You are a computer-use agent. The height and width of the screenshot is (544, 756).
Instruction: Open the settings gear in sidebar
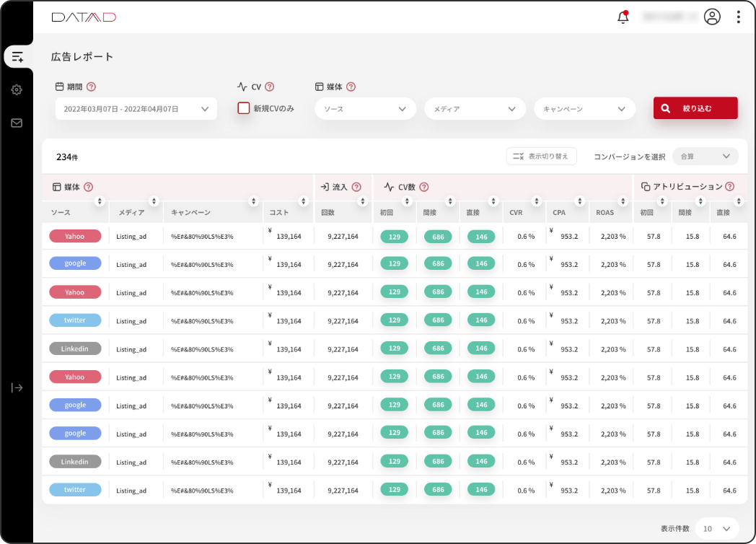coord(17,89)
